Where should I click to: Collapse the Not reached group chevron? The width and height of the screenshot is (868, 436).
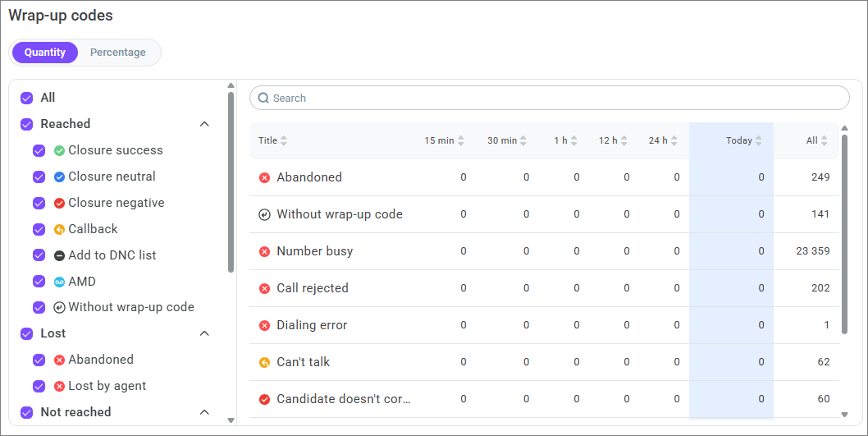[204, 412]
